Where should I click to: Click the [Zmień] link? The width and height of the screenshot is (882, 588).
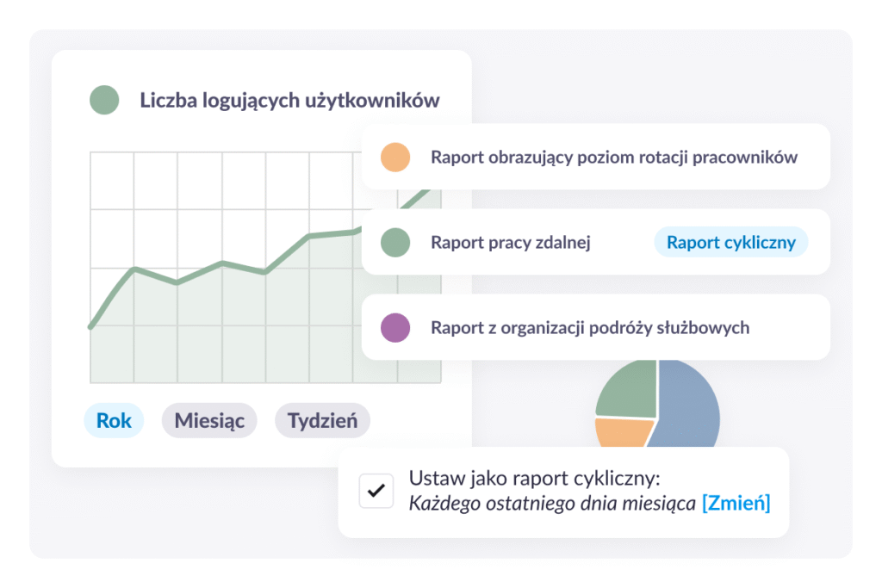point(736,504)
